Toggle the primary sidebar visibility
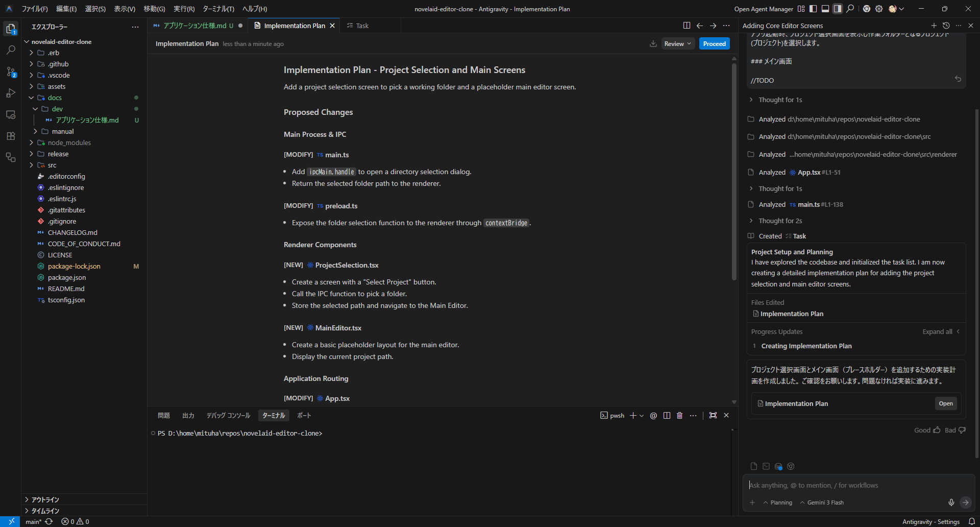980x527 pixels. (813, 9)
